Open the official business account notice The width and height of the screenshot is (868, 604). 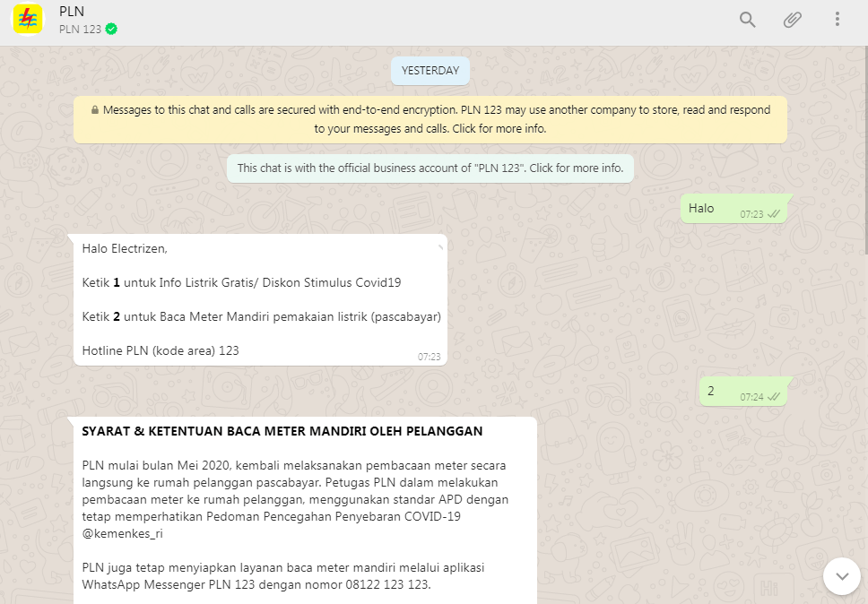tap(430, 168)
